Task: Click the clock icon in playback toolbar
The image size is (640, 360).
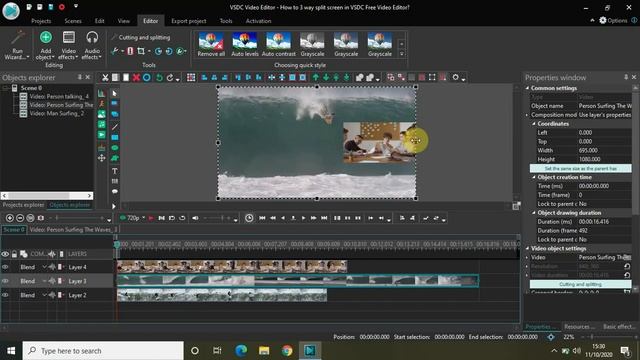Action: tap(249, 218)
